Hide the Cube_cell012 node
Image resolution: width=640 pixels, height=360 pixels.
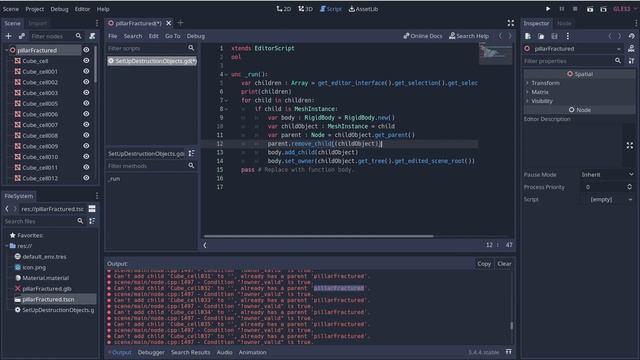(86, 178)
